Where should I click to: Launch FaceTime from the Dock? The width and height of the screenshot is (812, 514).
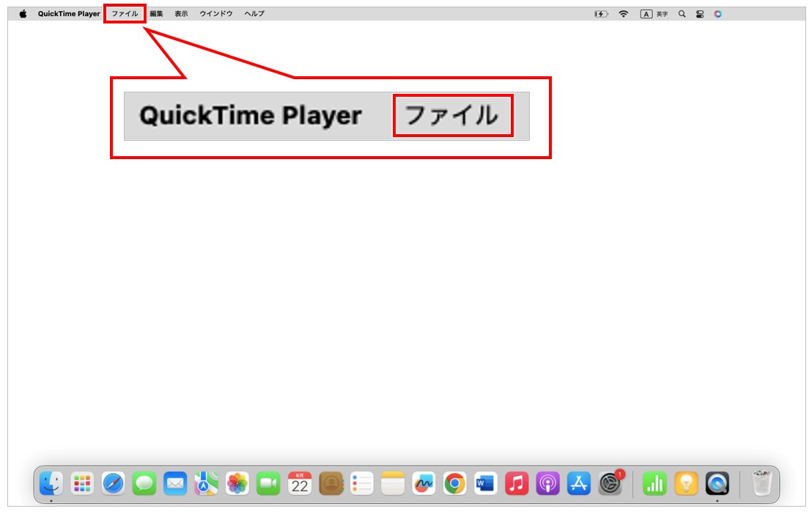[268, 483]
